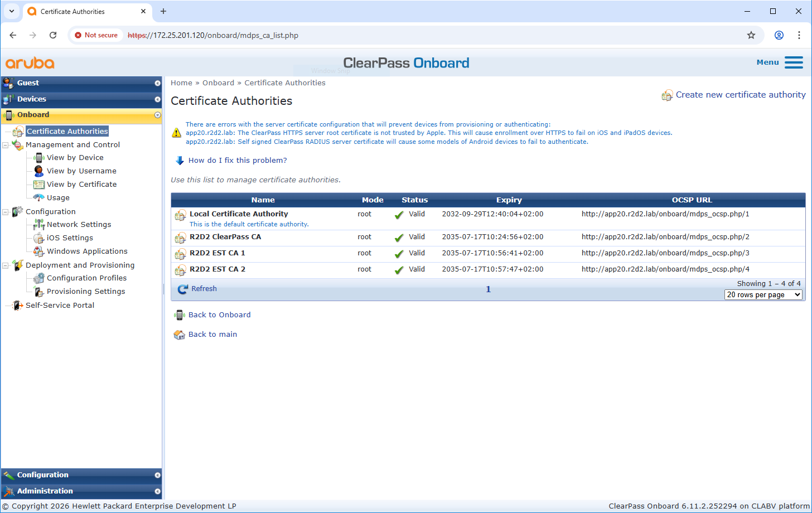Click the Not secure site indicator

click(x=96, y=35)
